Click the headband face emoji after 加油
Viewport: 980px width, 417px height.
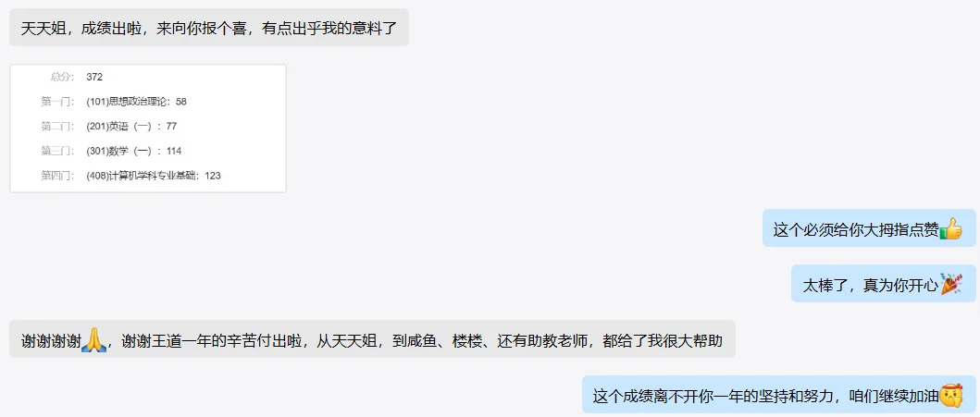pos(950,395)
